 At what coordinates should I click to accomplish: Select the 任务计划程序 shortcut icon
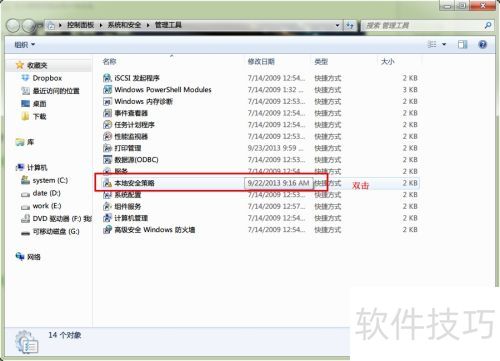[107, 125]
